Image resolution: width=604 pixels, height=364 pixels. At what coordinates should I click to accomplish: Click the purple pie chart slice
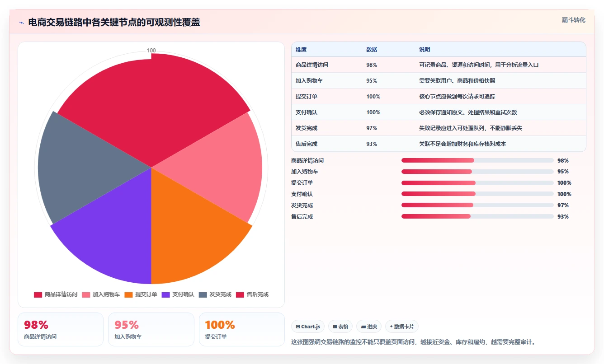[x=113, y=235]
